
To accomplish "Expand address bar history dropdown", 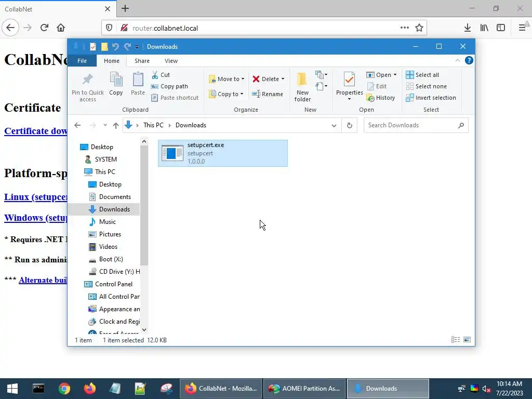I will (334, 126).
